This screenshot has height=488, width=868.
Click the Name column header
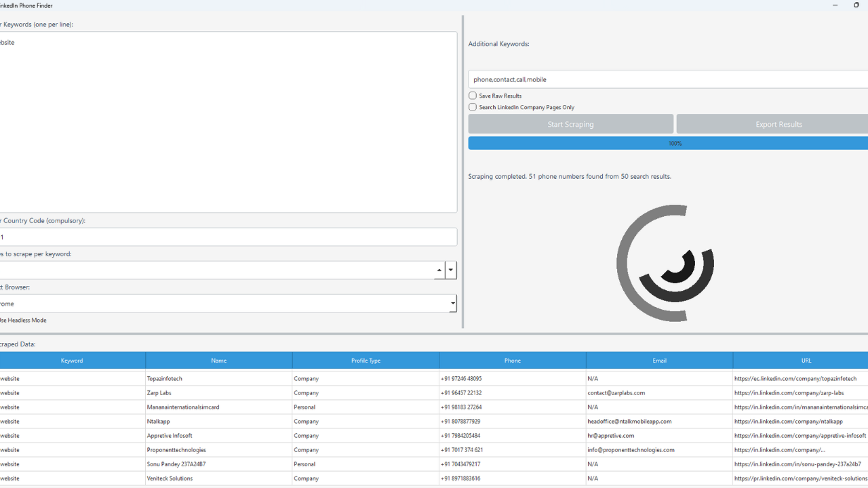[x=218, y=360]
